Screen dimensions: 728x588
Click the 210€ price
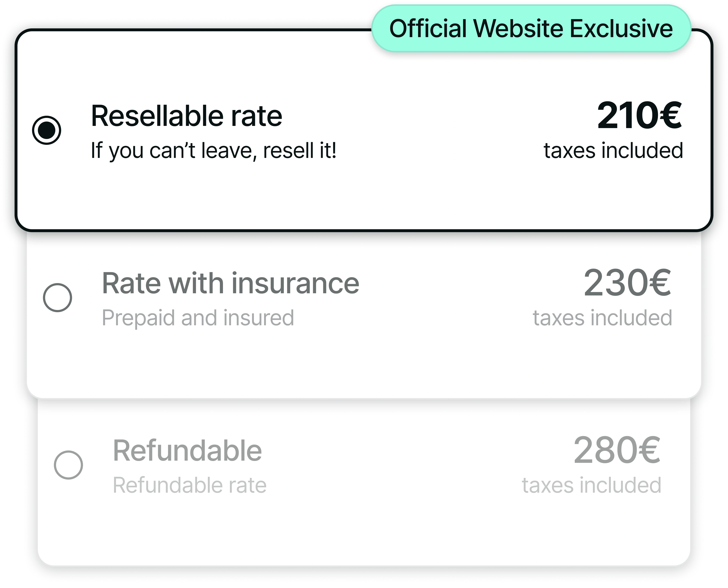pos(639,116)
